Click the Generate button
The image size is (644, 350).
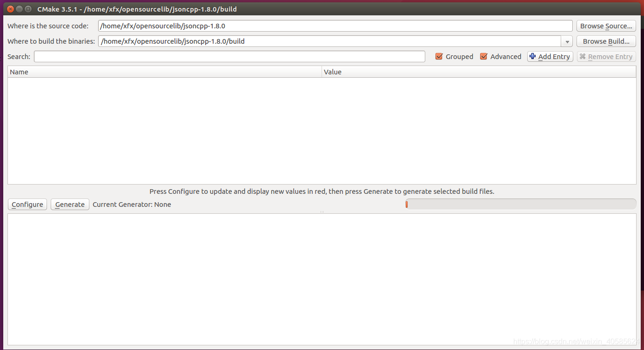click(70, 205)
